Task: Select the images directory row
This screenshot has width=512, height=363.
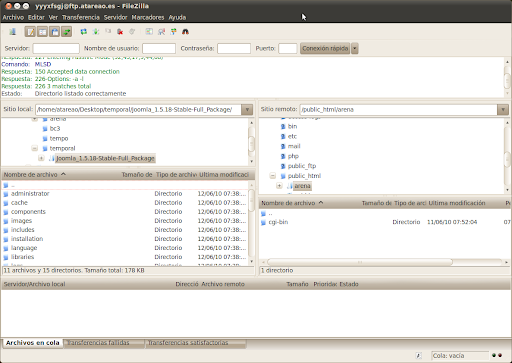Action: click(x=125, y=221)
